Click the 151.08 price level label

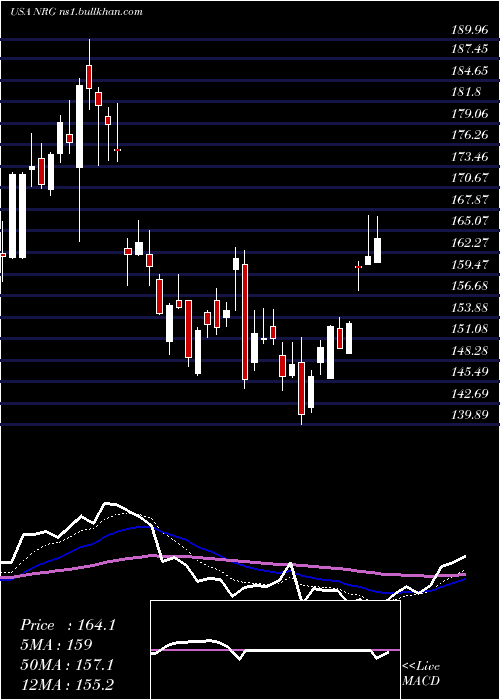469,329
